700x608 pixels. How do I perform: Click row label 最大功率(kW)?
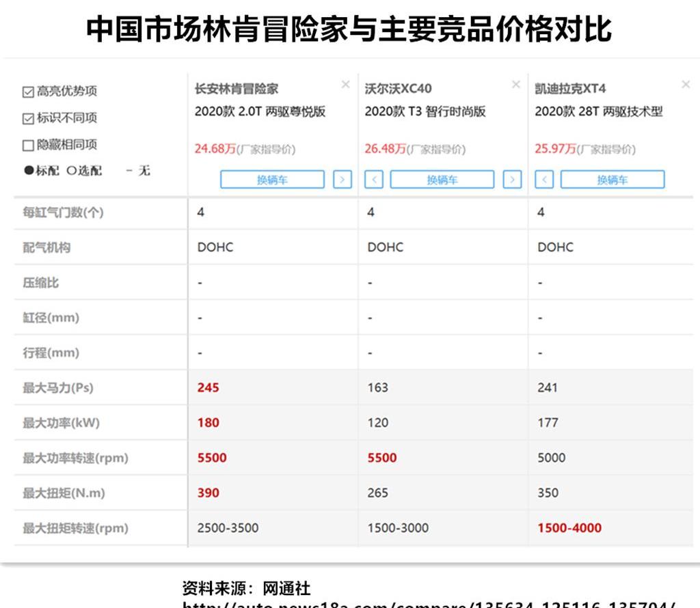click(x=61, y=423)
